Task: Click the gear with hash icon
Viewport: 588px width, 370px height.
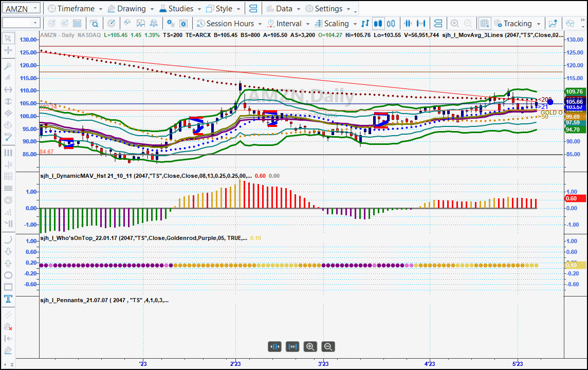Action: pyautogui.click(x=171, y=23)
